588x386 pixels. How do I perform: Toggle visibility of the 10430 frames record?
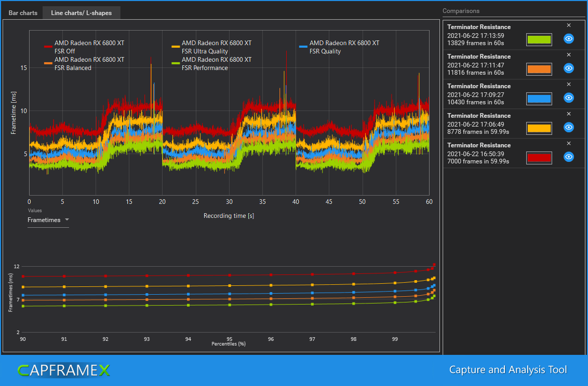(568, 98)
